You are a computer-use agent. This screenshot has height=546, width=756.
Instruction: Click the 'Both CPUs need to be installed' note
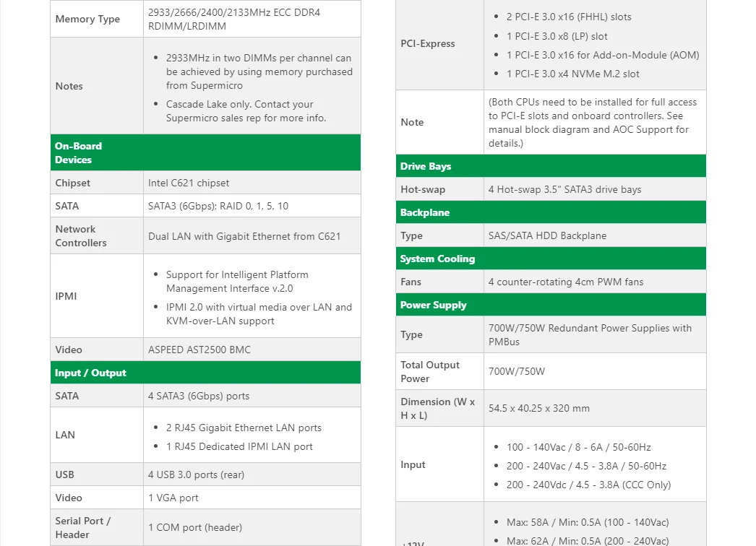pyautogui.click(x=593, y=122)
